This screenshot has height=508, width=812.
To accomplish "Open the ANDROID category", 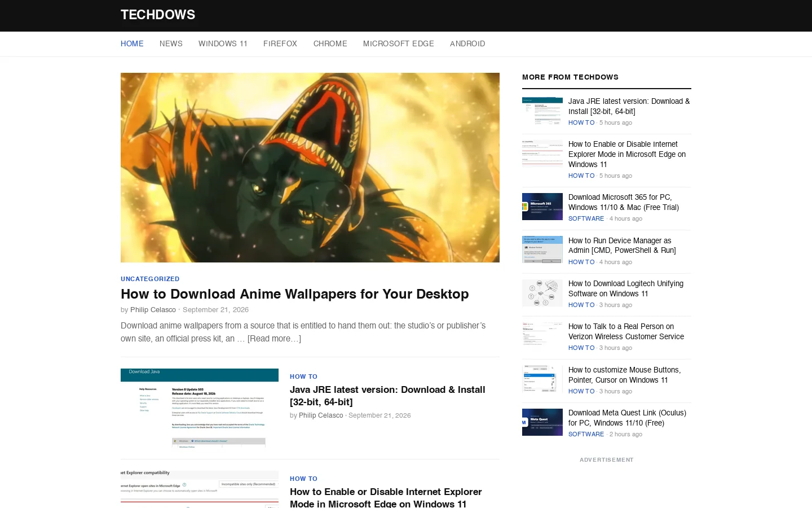I will point(467,43).
